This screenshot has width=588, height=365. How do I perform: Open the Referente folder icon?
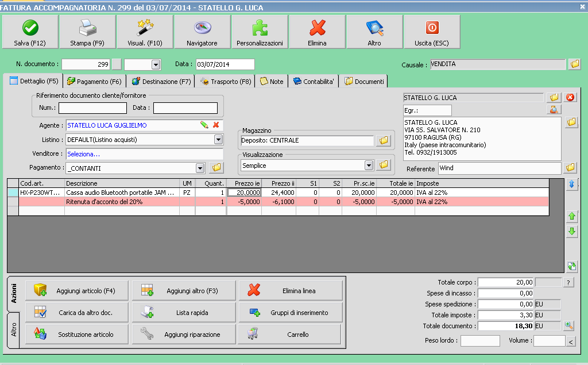[570, 167]
